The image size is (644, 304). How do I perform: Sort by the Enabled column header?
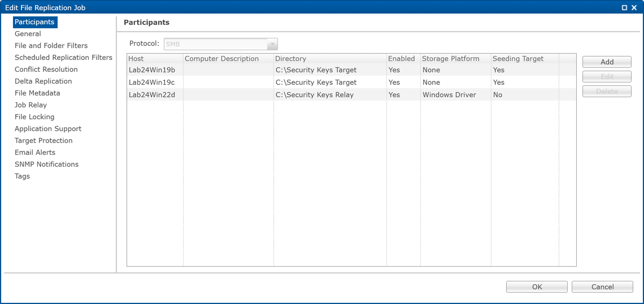coord(403,59)
